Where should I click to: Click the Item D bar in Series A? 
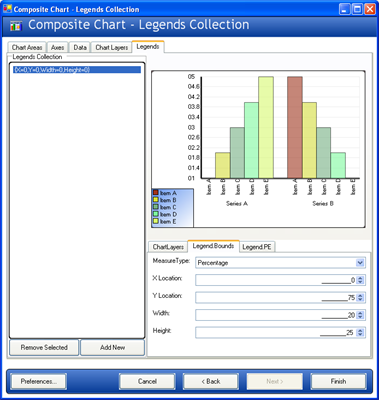pos(252,140)
